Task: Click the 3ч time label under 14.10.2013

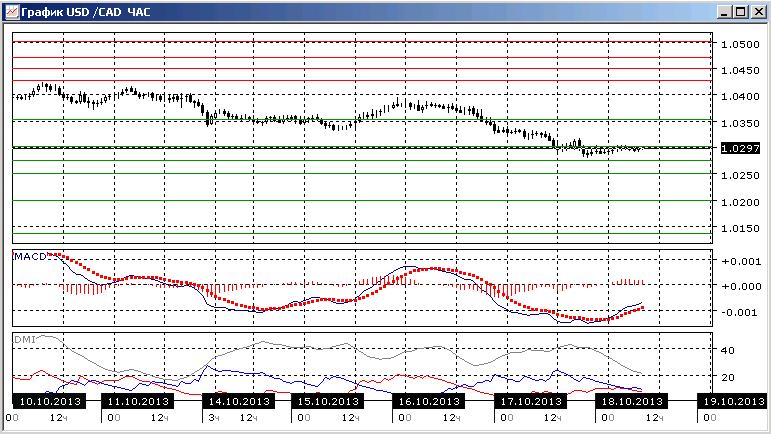Action: coord(214,418)
